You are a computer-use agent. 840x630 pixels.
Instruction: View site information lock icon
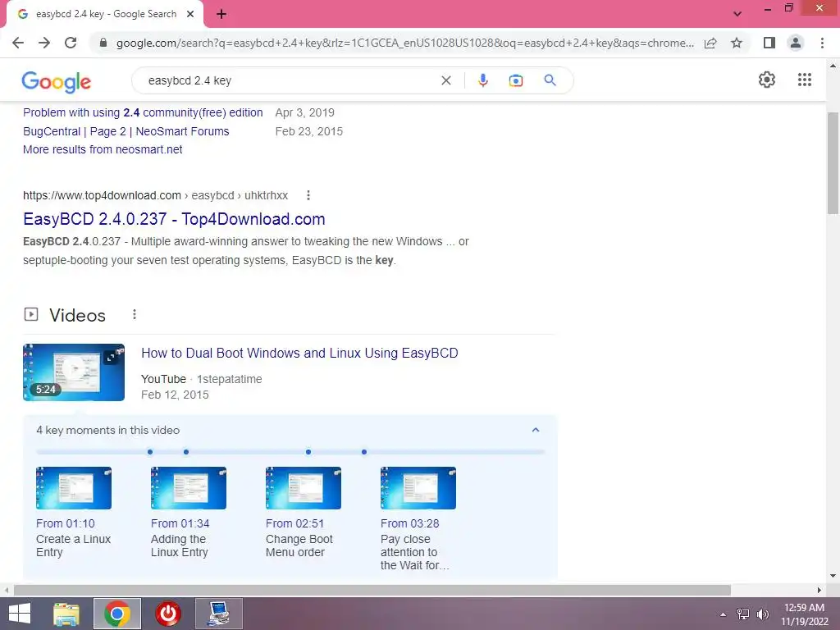[103, 43]
